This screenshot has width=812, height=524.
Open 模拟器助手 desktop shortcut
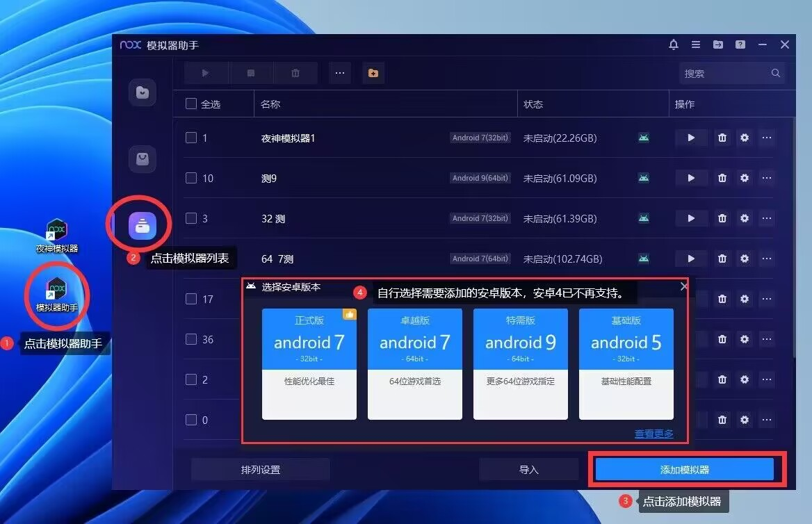tap(57, 295)
